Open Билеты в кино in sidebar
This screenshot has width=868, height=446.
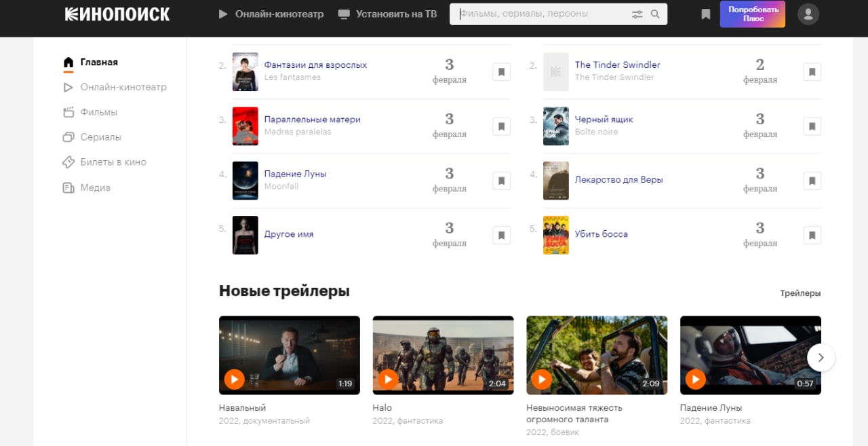pyautogui.click(x=113, y=162)
